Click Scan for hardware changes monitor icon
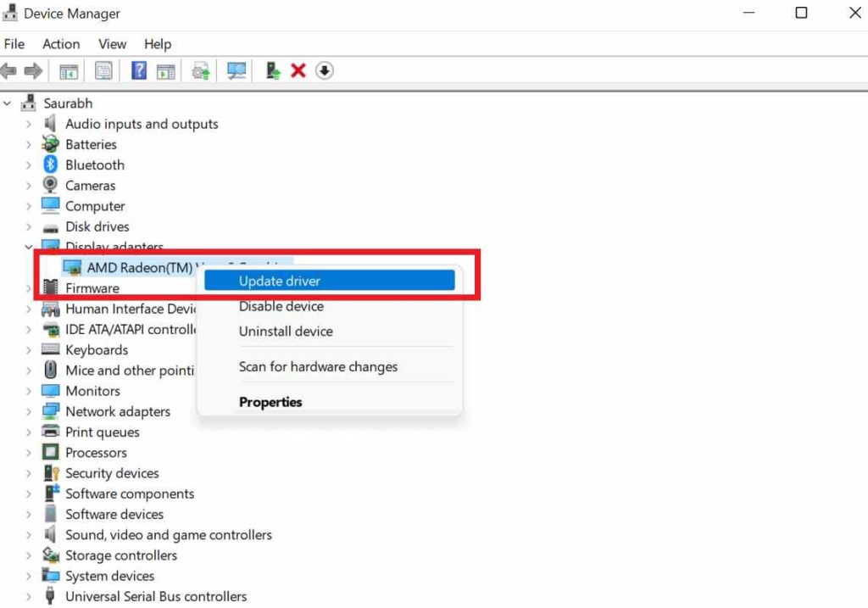Screen dimensions: 868x608 click(x=236, y=70)
